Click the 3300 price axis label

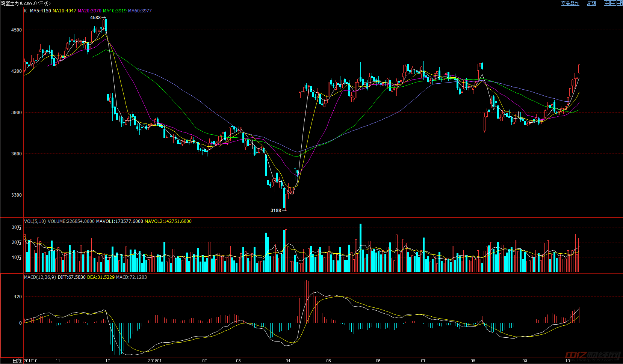click(x=17, y=195)
